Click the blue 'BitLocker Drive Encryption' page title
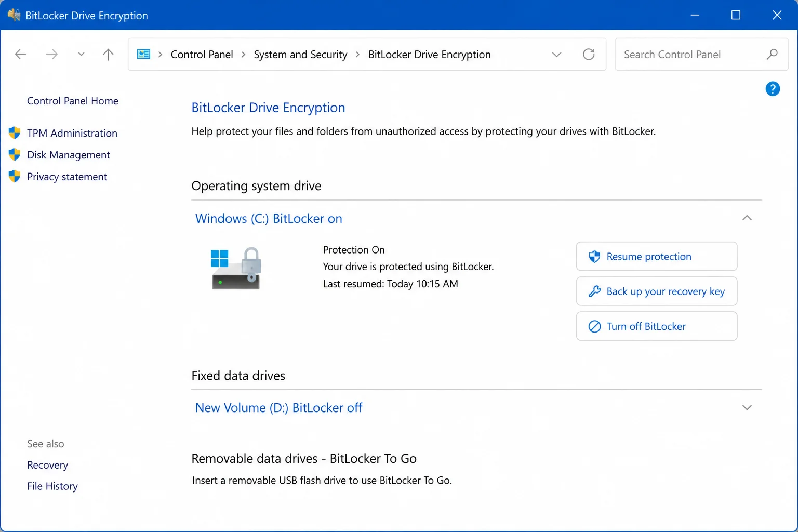798x532 pixels. (268, 108)
